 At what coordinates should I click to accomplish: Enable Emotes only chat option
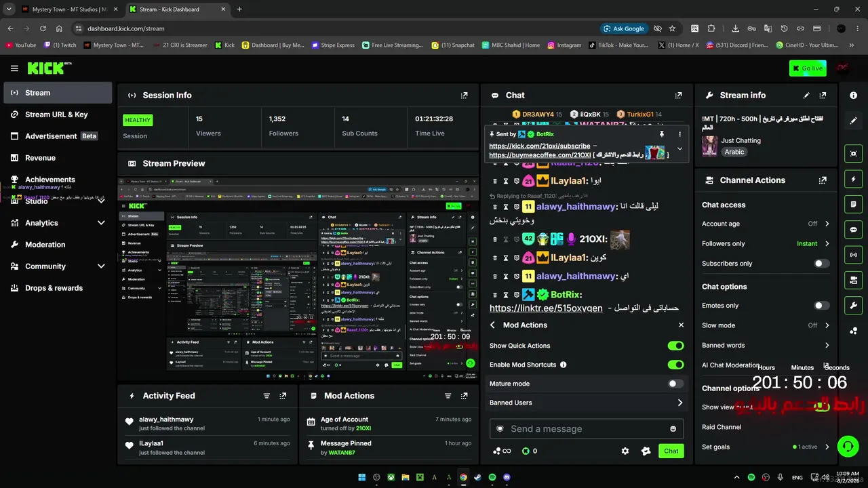(821, 306)
